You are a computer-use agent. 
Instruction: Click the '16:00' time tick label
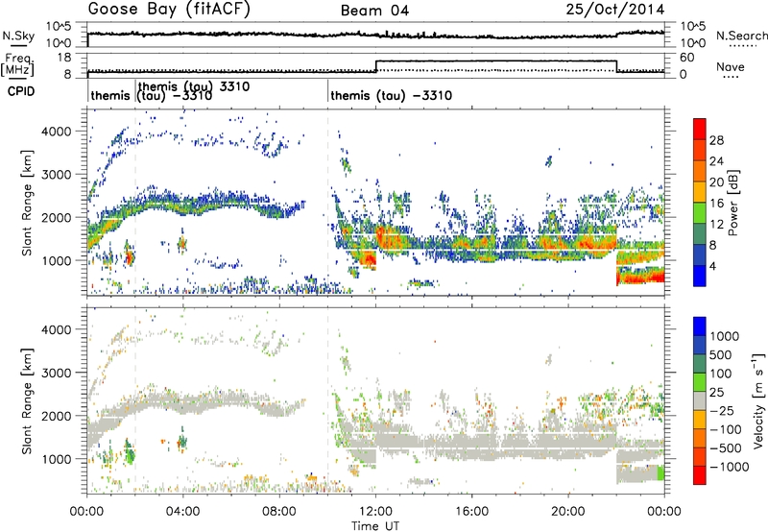(x=471, y=512)
